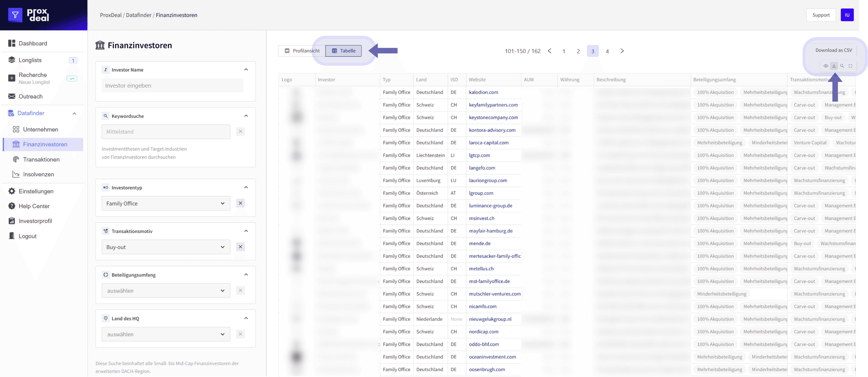The height and width of the screenshot is (377, 868).
Task: Open Investorprofil from the sidebar
Action: (x=35, y=221)
